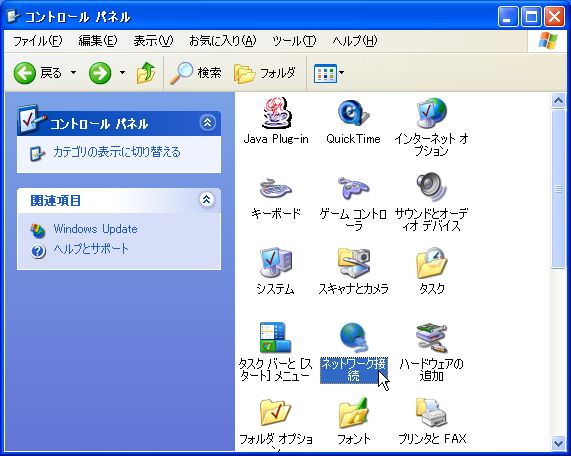Open the 編集(E) menu
This screenshot has width=571, height=456.
coord(98,40)
